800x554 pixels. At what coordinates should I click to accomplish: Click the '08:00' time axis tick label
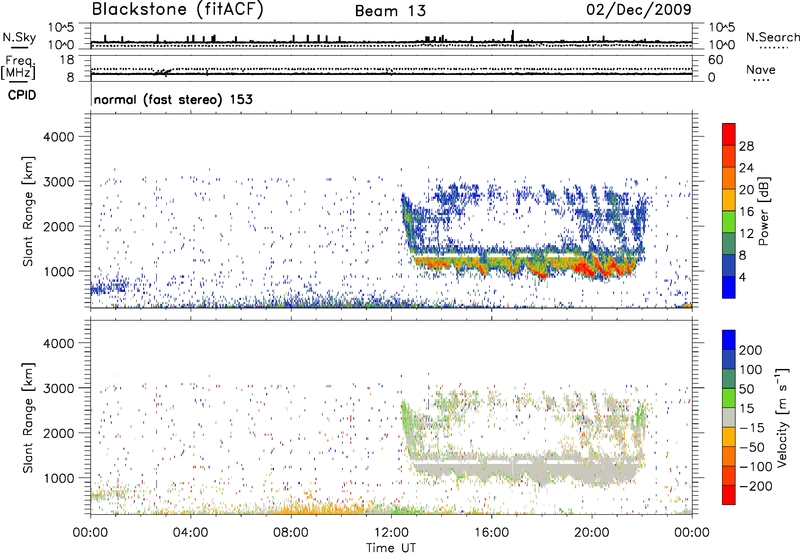click(x=291, y=533)
